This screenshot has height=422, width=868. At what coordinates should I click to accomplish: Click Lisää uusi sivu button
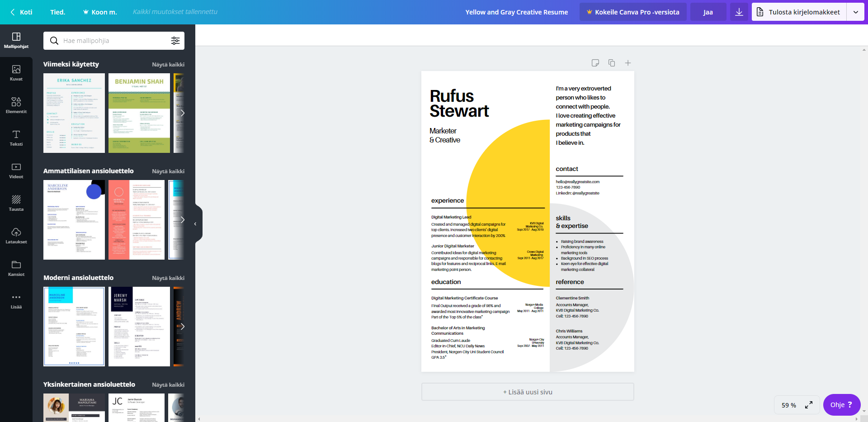pyautogui.click(x=528, y=392)
